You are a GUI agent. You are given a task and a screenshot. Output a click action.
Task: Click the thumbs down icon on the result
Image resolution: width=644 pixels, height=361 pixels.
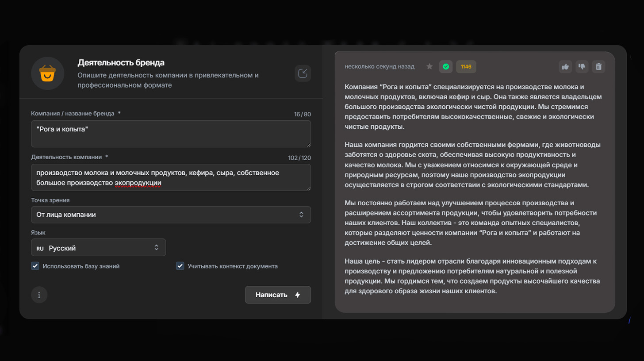(x=582, y=67)
